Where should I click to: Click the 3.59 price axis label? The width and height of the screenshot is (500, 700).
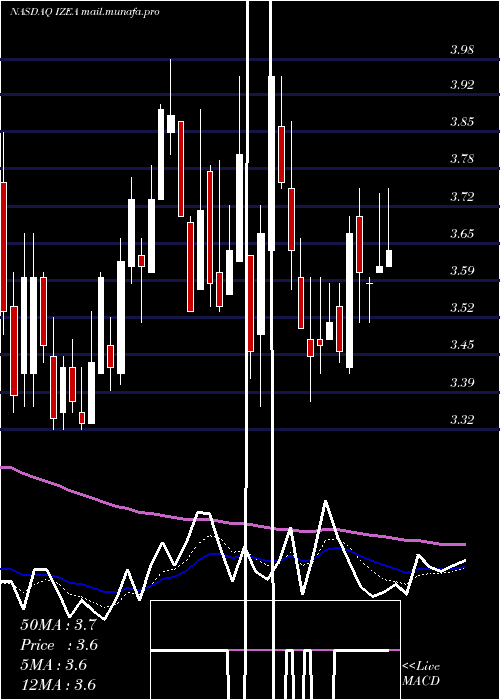point(462,271)
